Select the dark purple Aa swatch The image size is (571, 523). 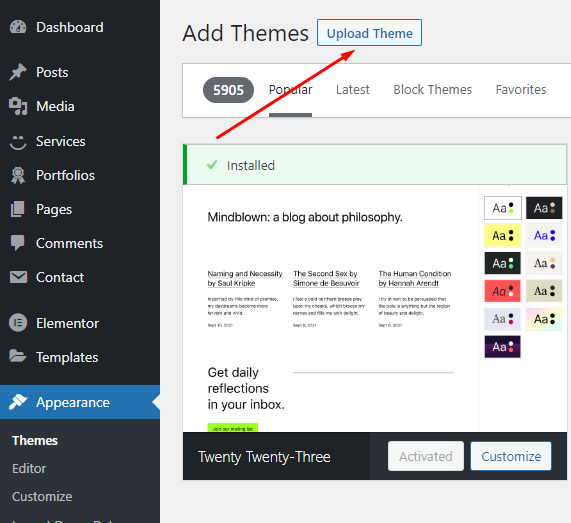click(x=503, y=347)
